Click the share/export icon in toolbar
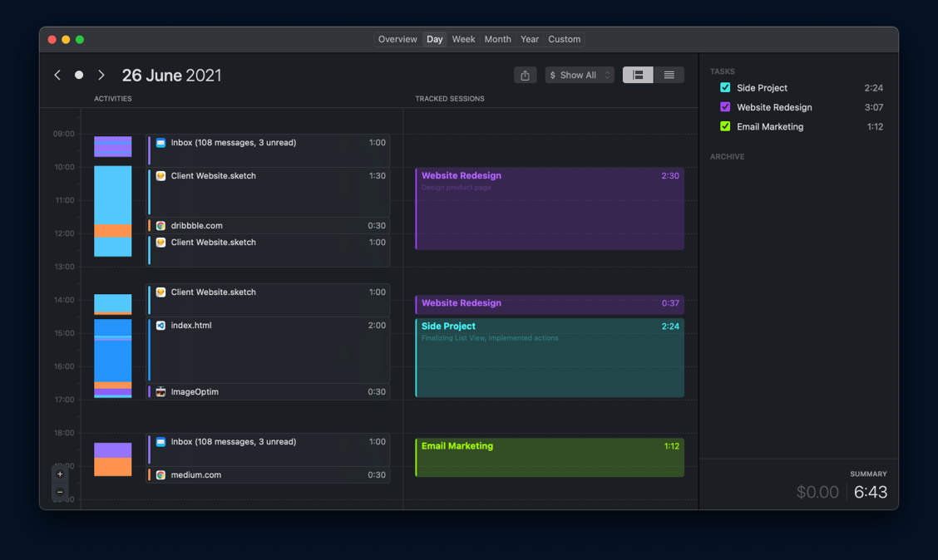 (x=525, y=76)
